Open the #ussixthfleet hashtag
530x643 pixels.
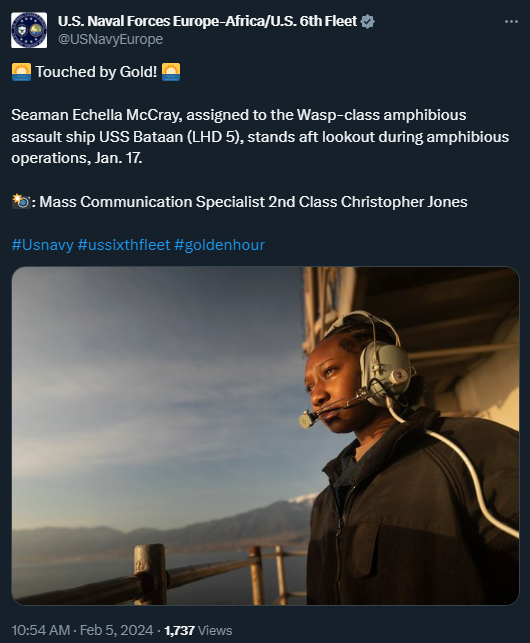coord(123,245)
